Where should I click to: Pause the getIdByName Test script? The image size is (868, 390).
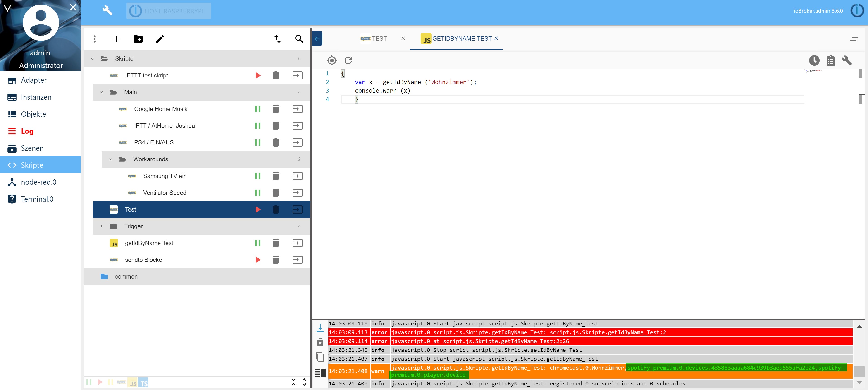[258, 243]
